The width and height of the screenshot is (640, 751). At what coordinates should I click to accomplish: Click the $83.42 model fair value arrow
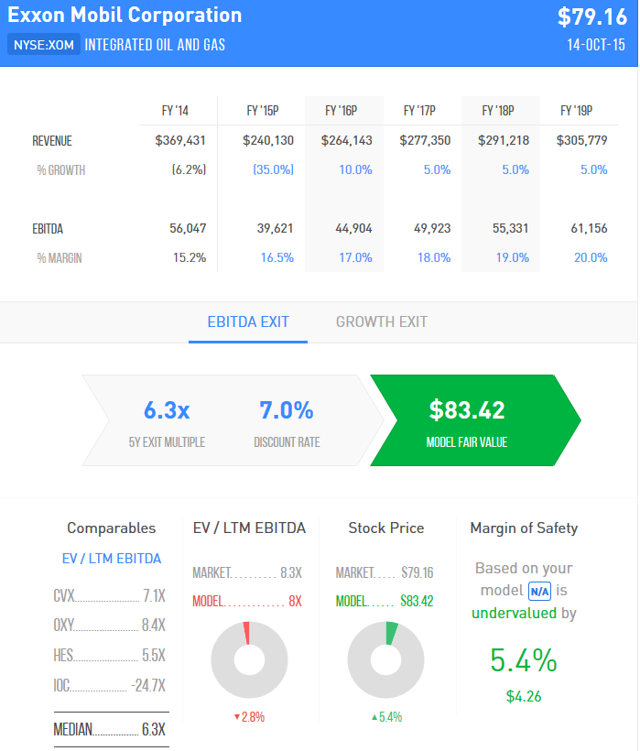coord(475,420)
